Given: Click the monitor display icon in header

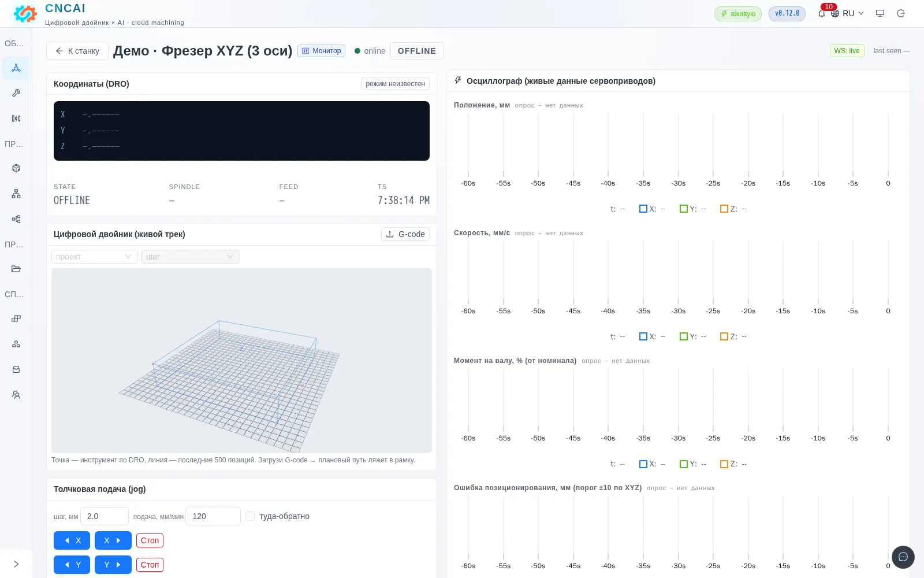Looking at the screenshot, I should pyautogui.click(x=880, y=13).
